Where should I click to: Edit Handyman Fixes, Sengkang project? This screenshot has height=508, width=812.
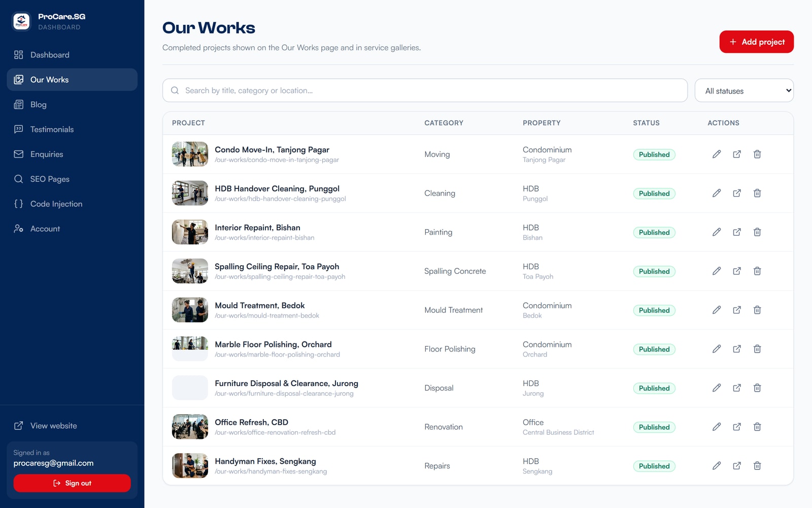click(x=717, y=466)
